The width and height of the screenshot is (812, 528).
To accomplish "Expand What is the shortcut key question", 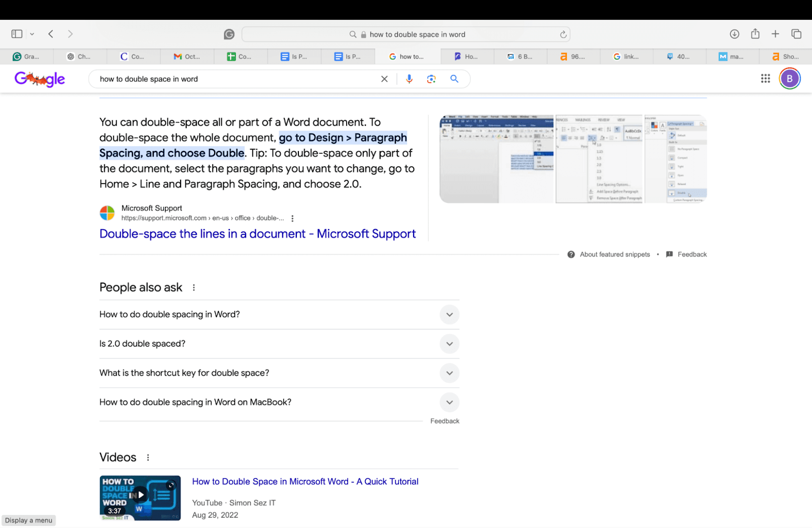I will click(x=279, y=373).
